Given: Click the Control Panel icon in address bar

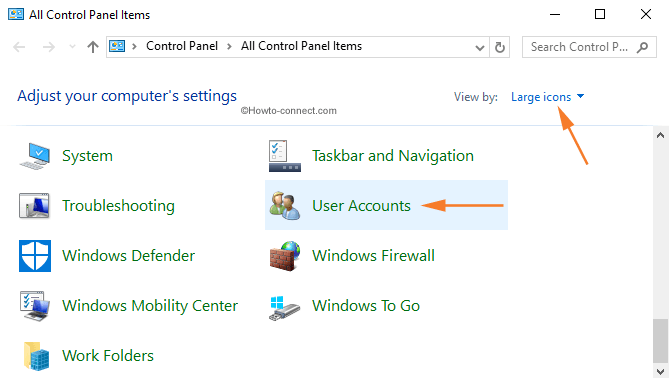Looking at the screenshot, I should 117,46.
